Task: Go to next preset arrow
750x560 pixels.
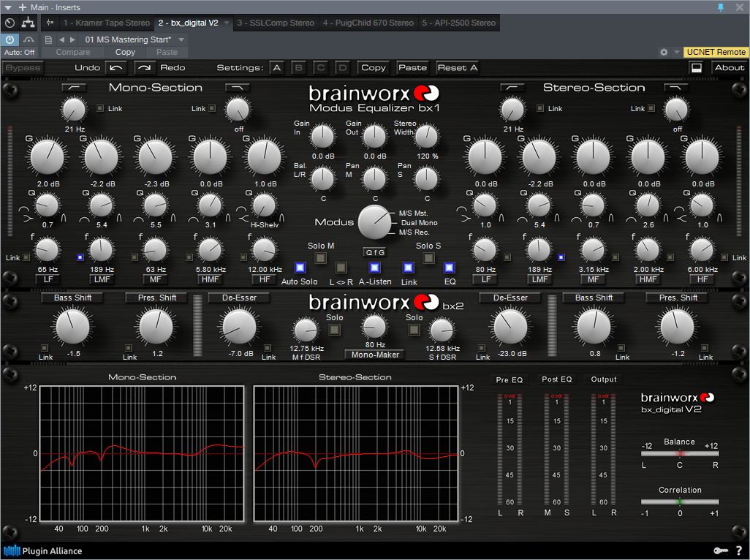Action: pyautogui.click(x=72, y=39)
